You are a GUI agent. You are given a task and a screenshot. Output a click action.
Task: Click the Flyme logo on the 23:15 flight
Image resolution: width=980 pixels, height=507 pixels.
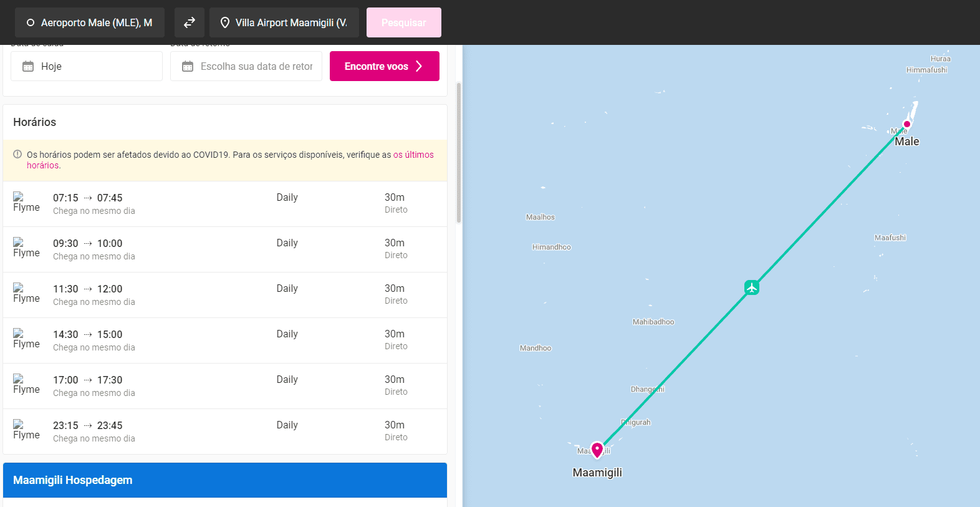click(x=26, y=430)
